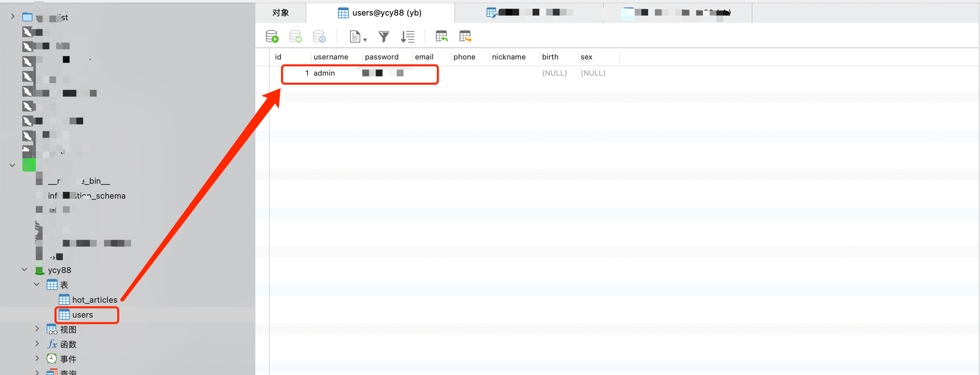Click the begin transaction toolbar icon

click(x=272, y=36)
